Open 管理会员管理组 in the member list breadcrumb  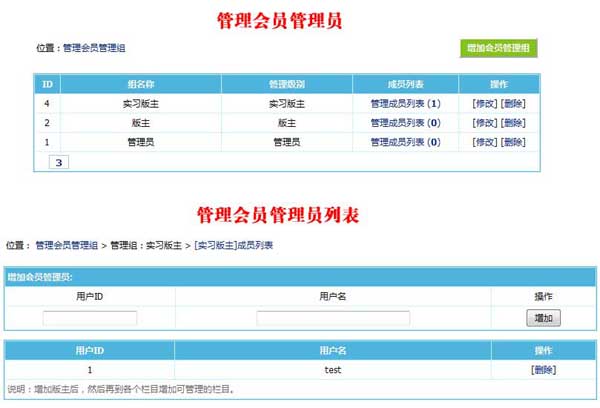click(x=66, y=245)
